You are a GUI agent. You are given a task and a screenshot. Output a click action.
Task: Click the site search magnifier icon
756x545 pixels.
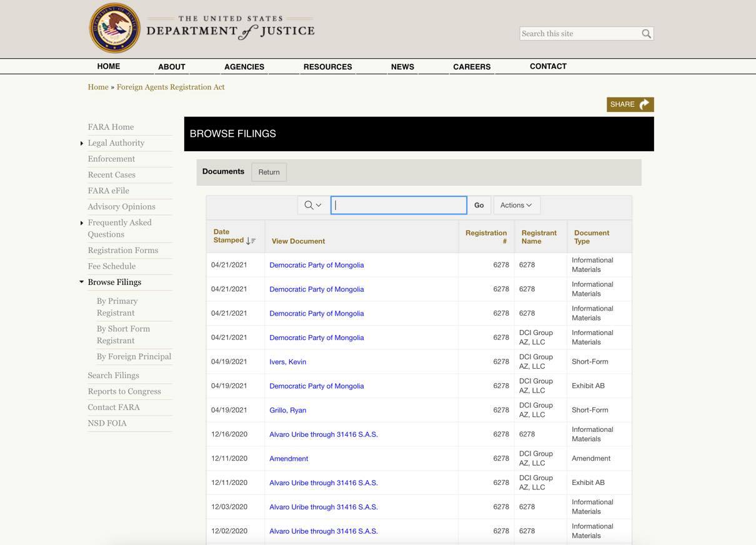646,34
